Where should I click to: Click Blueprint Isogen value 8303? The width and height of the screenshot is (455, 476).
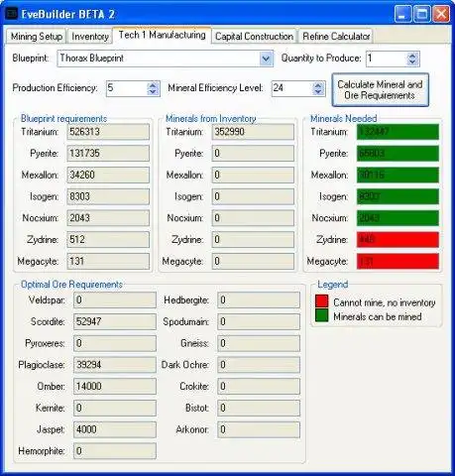click(x=108, y=196)
